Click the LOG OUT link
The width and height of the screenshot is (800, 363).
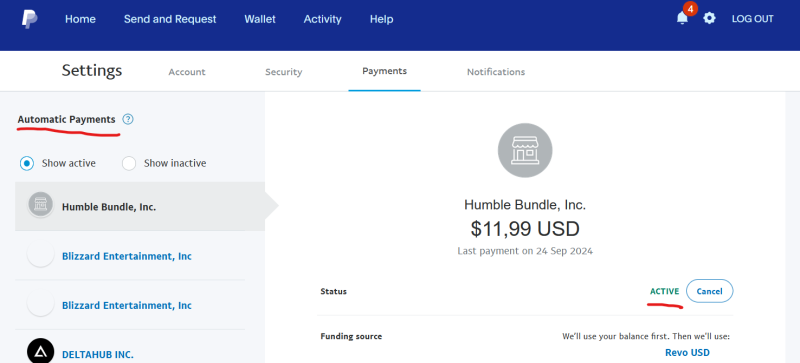[753, 19]
